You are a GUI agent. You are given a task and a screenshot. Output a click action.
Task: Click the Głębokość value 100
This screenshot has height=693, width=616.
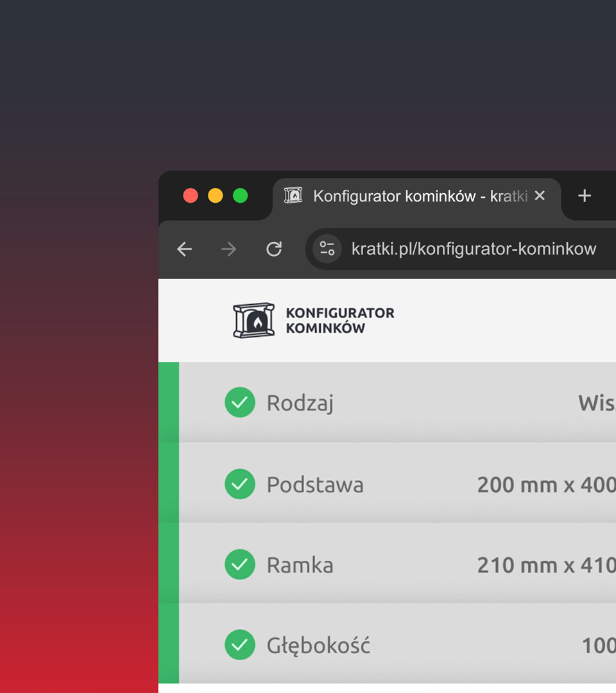point(599,646)
